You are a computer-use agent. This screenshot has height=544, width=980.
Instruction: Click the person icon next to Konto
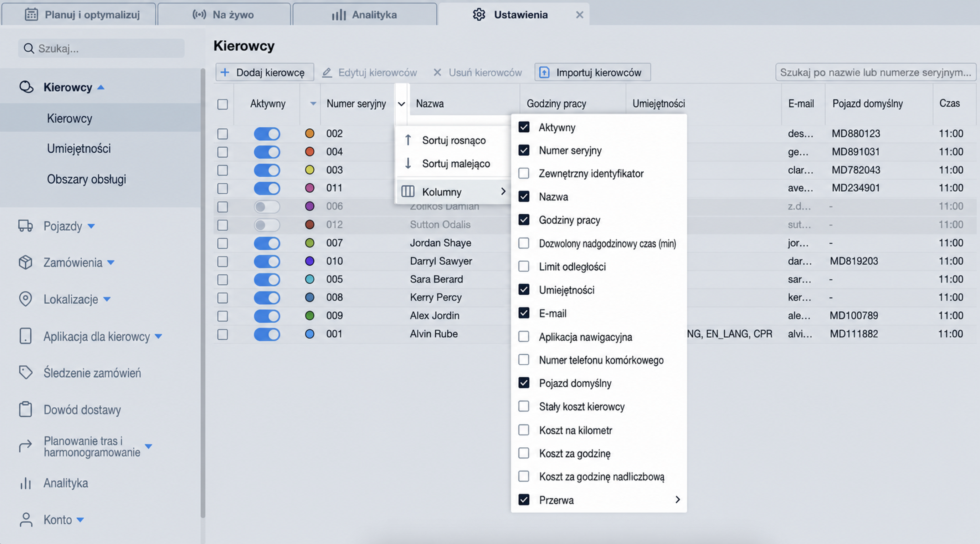pos(26,520)
